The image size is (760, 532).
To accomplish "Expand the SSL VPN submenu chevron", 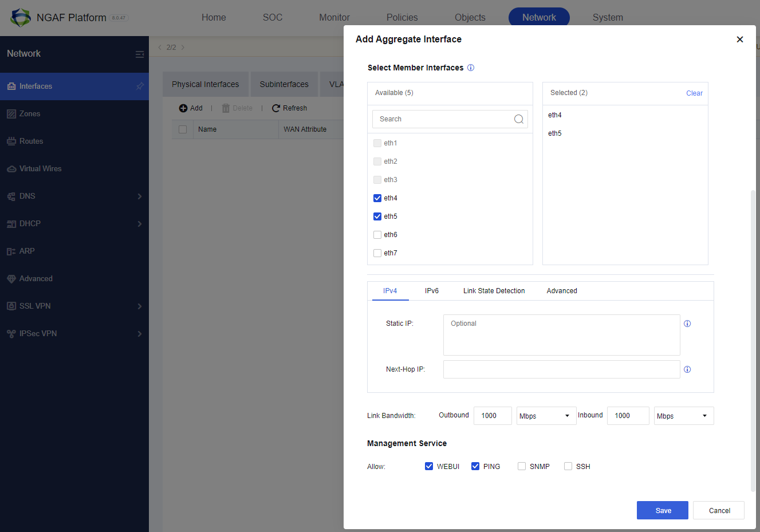I will pos(140,306).
